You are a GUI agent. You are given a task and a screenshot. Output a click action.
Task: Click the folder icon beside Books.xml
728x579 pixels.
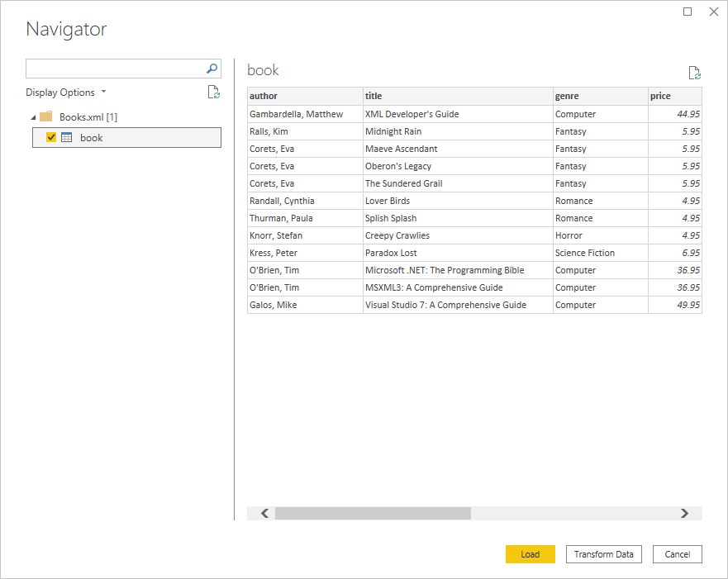(46, 117)
